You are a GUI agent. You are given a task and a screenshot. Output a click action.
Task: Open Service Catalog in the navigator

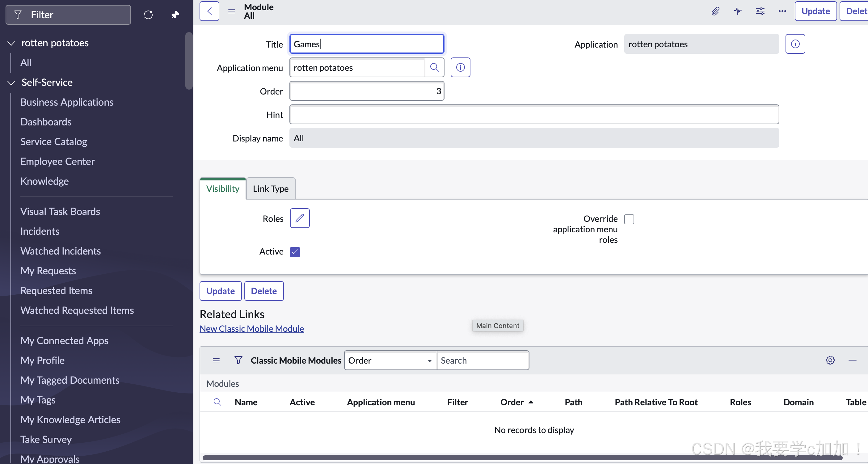pyautogui.click(x=53, y=141)
